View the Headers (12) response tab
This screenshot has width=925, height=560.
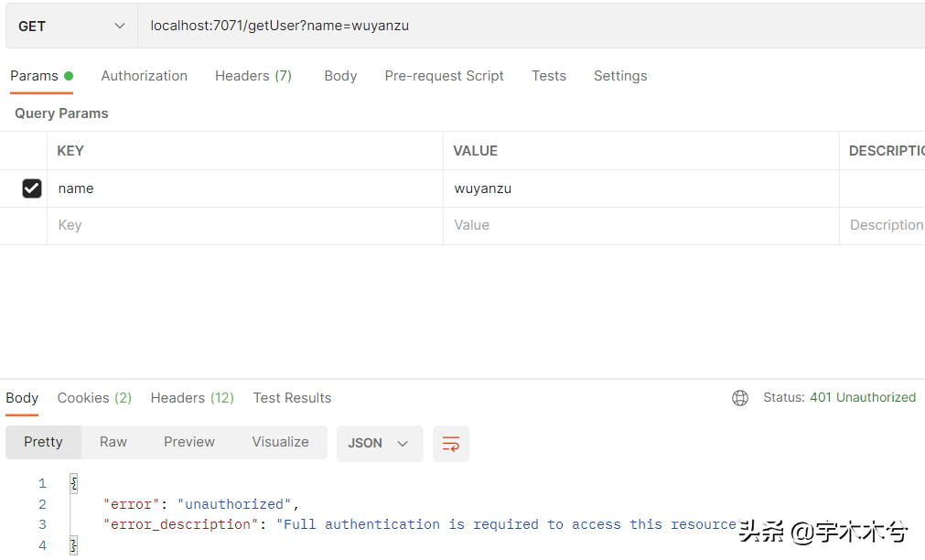191,397
